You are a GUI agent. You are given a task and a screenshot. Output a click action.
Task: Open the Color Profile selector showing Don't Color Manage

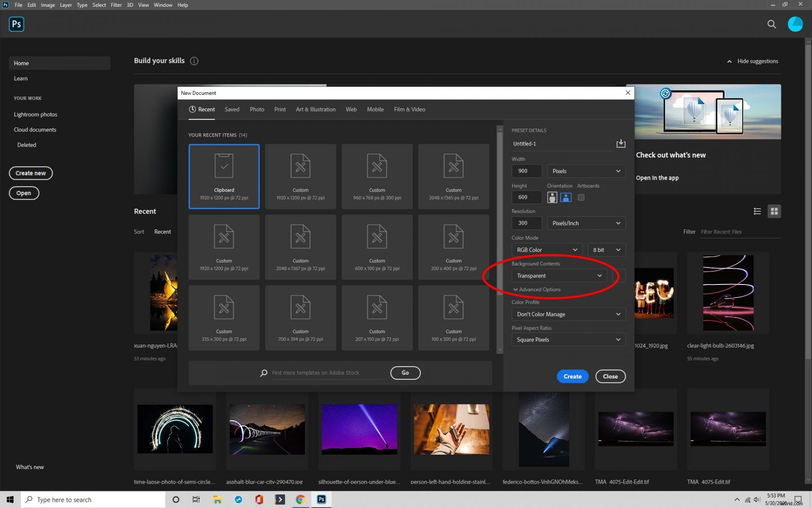coord(567,314)
